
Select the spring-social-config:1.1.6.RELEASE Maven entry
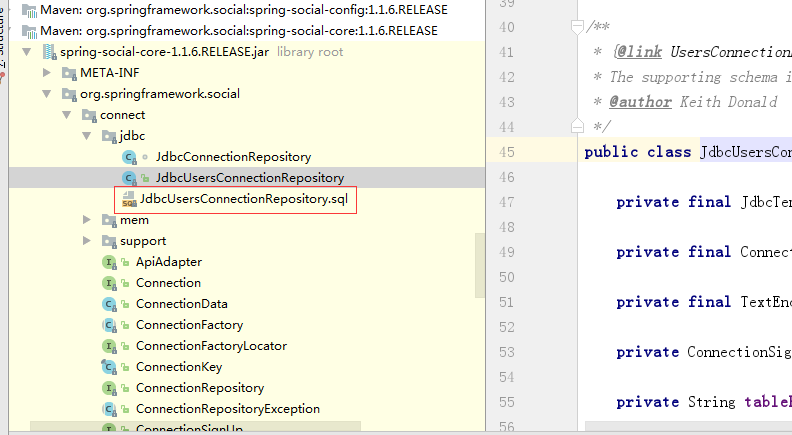click(x=243, y=10)
